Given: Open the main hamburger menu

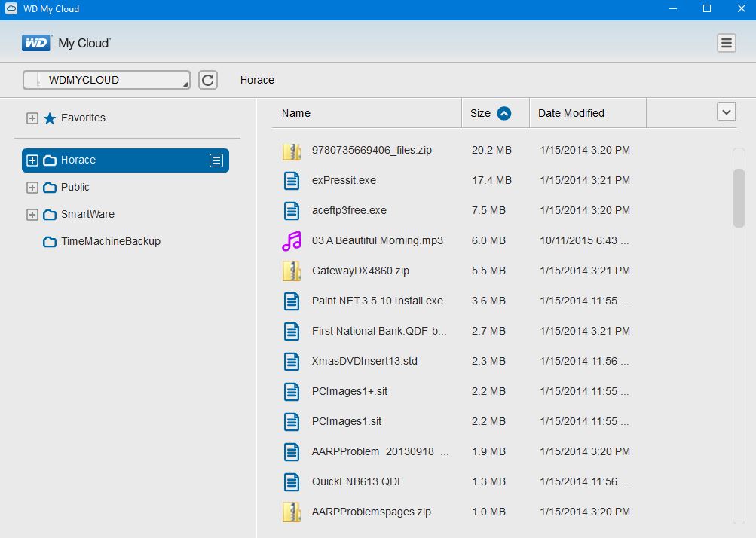Looking at the screenshot, I should coord(726,43).
